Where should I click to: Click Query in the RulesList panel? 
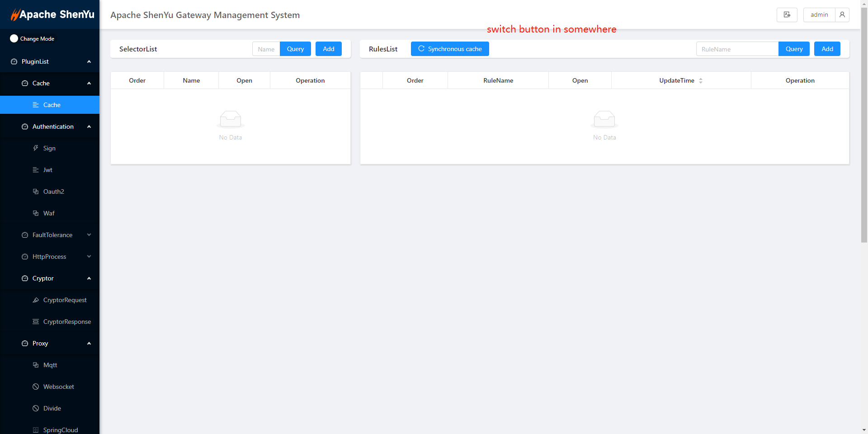(x=794, y=49)
